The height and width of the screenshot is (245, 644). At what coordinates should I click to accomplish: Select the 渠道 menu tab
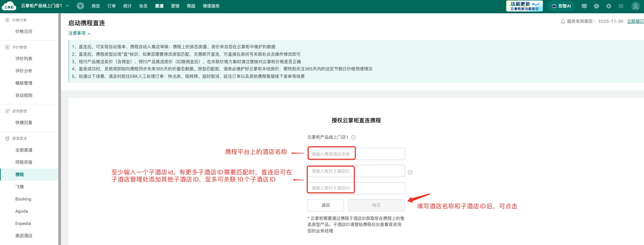159,6
